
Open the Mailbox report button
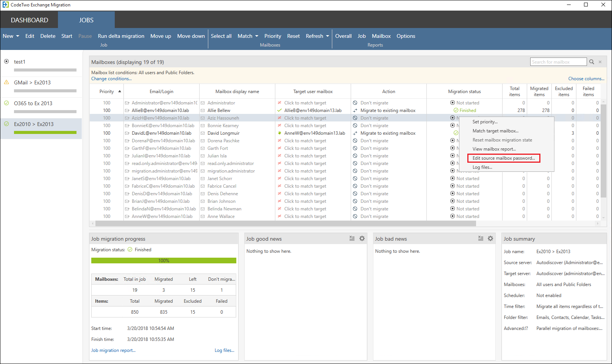point(381,36)
